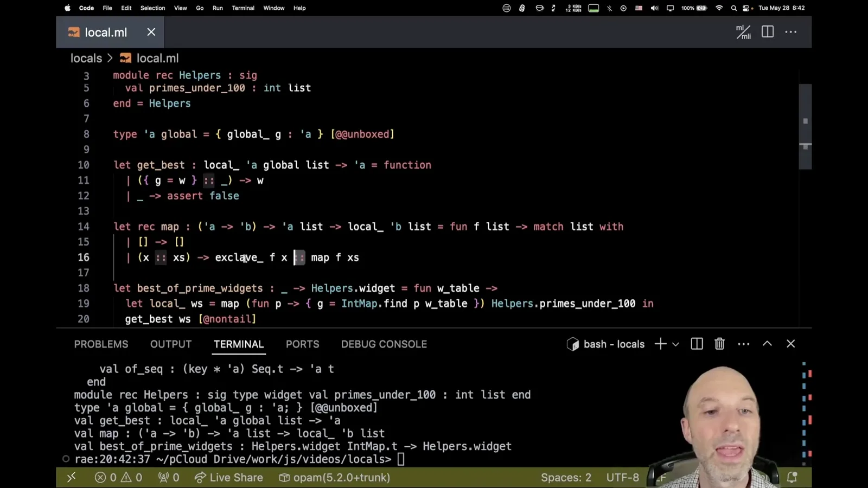Open the Run menu

pyautogui.click(x=218, y=8)
